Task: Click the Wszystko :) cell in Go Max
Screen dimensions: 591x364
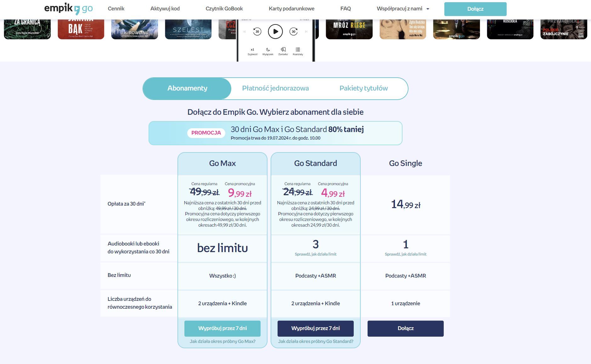Action: tap(222, 276)
